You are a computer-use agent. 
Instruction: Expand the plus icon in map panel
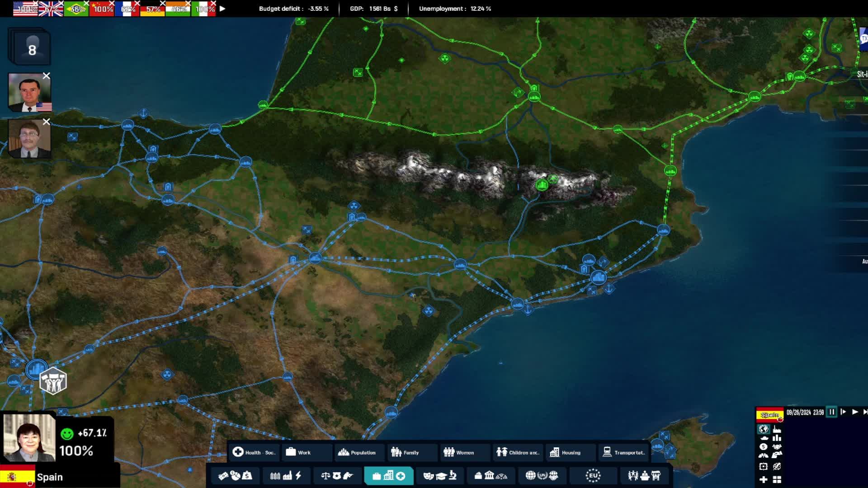pyautogui.click(x=764, y=479)
